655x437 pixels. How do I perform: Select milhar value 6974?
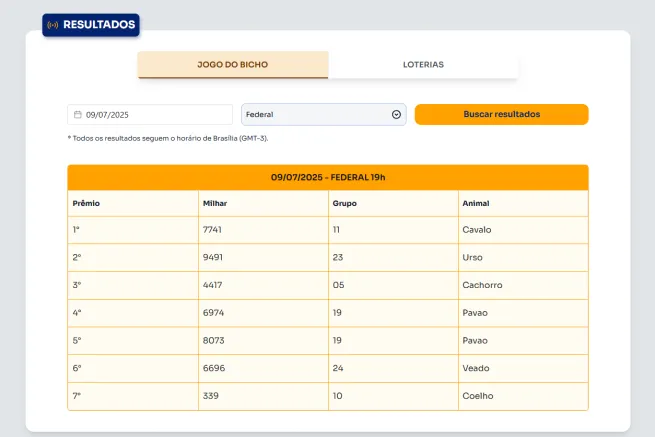263,313
